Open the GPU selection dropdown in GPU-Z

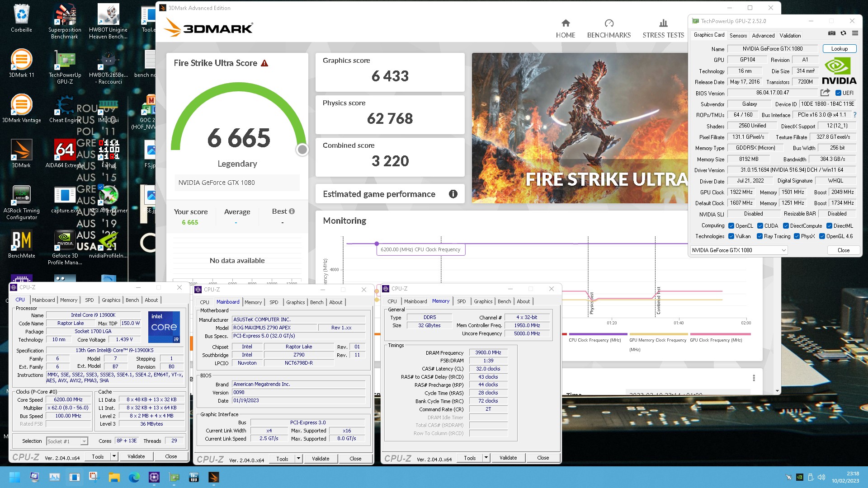click(x=739, y=250)
